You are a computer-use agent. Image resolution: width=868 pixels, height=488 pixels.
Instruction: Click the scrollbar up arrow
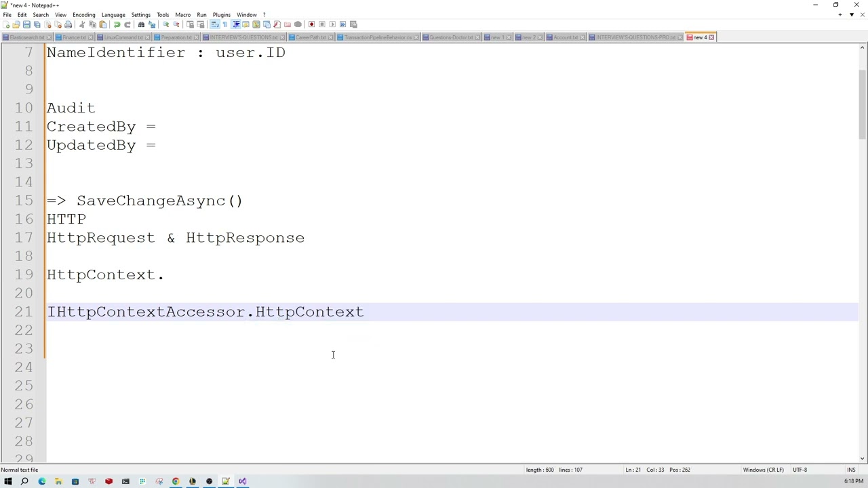coord(863,47)
